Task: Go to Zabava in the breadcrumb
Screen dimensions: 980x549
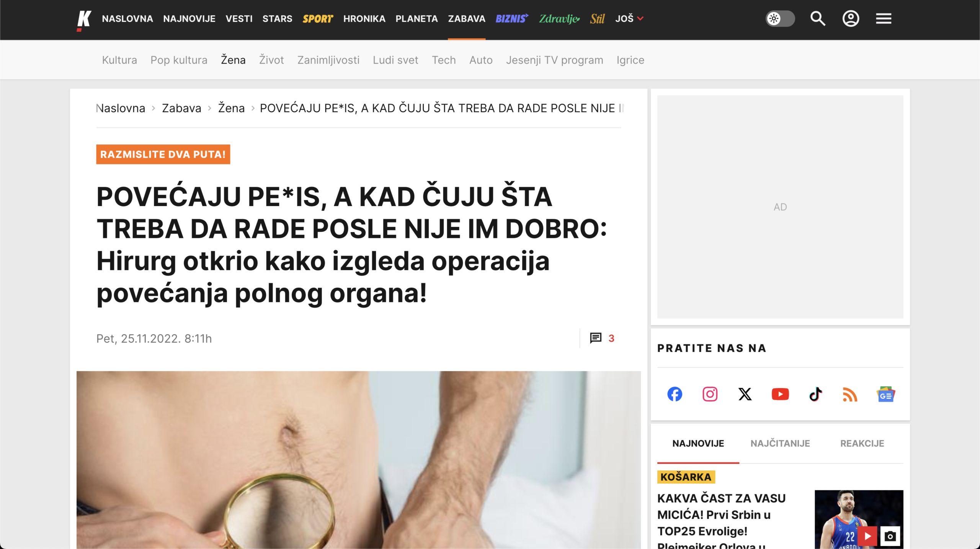Action: 181,108
